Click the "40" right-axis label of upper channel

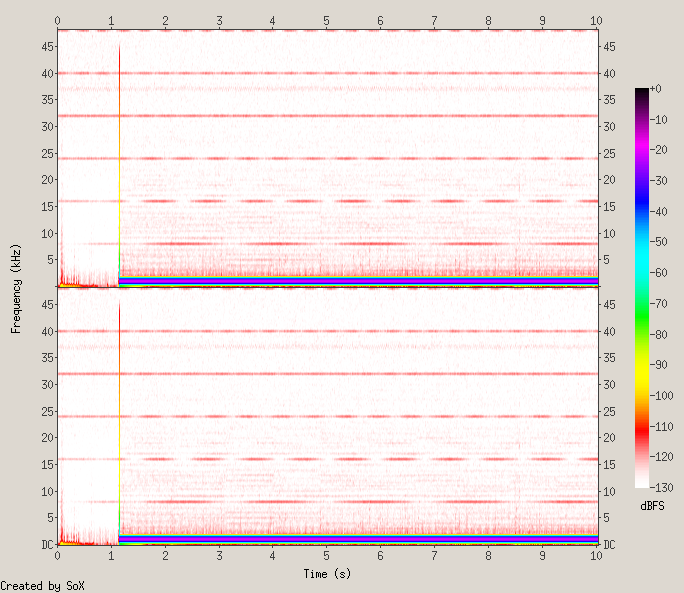coord(609,74)
